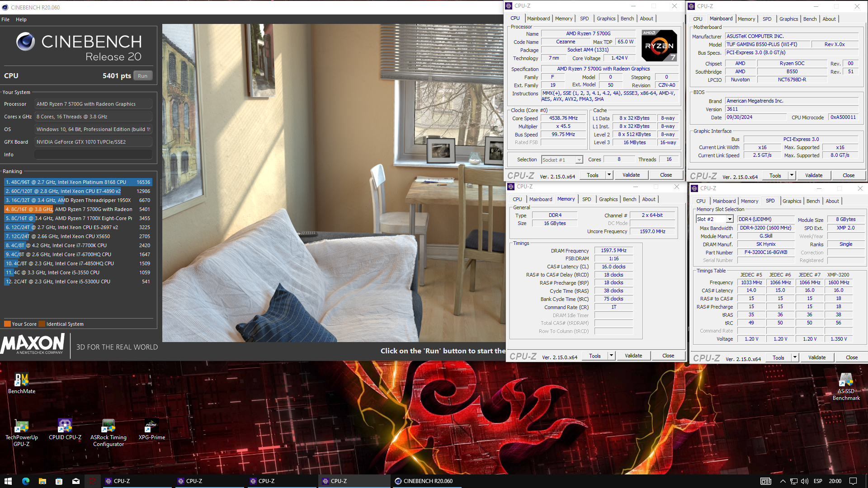Expand Tools arrow in CPU-Z Mainboard window
The image size is (868, 488).
click(792, 175)
